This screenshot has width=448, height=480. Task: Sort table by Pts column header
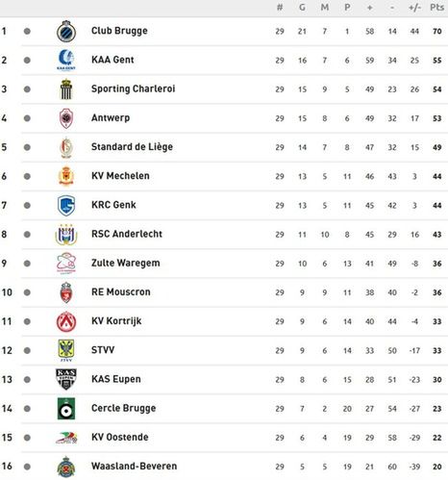[437, 7]
